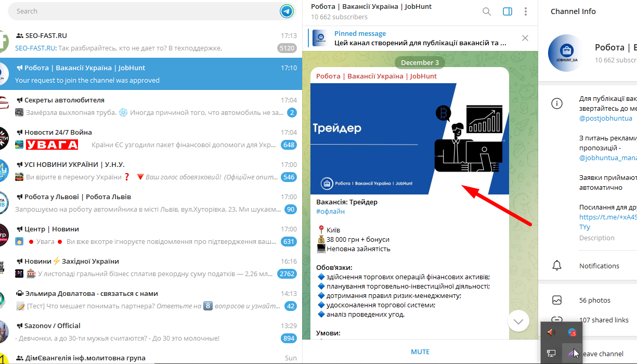This screenshot has height=364, width=637.
Task: Click the Notifications bell icon
Action: coord(557,266)
